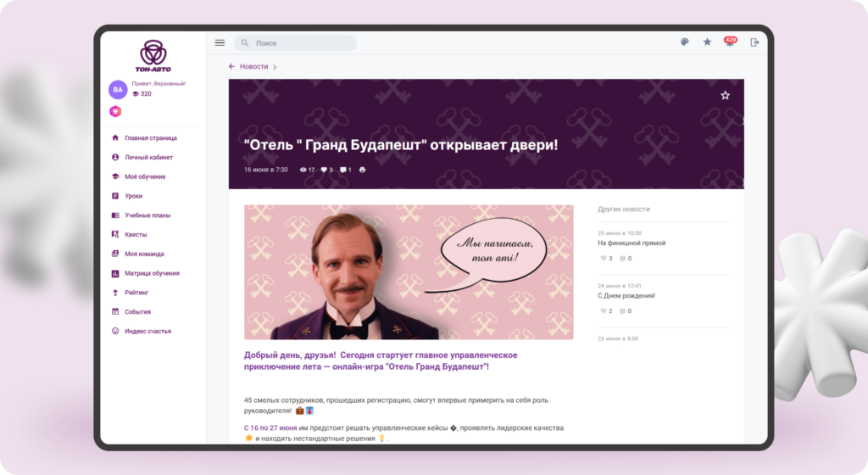Screen dimensions: 868x475
Task: Click the comments icon under the headline
Action: click(x=343, y=170)
